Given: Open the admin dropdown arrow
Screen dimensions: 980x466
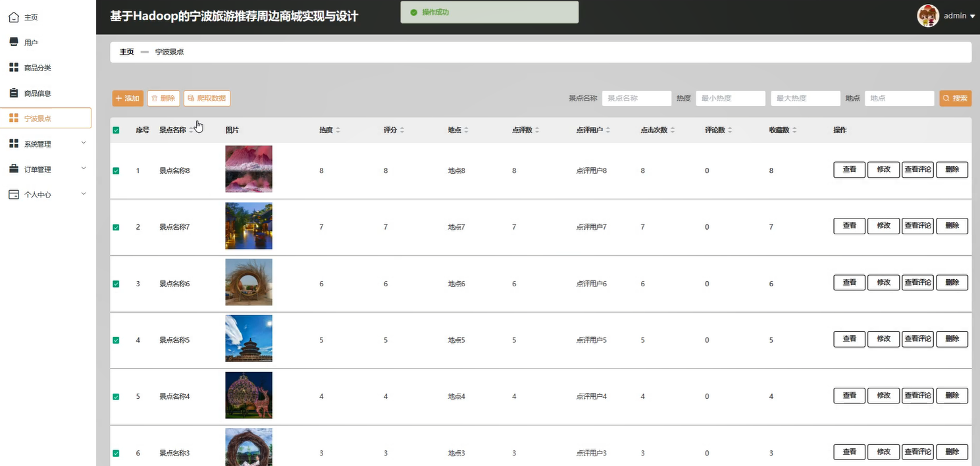Looking at the screenshot, I should tap(972, 16).
